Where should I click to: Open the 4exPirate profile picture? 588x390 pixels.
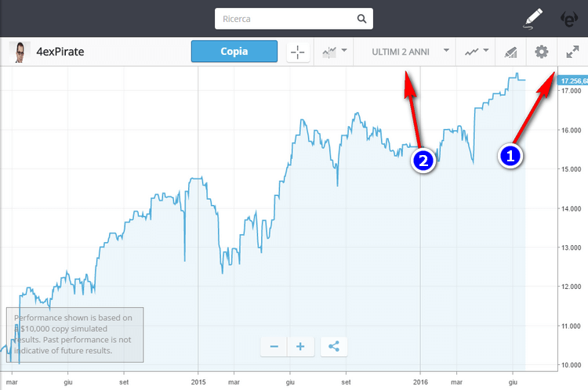[18, 52]
